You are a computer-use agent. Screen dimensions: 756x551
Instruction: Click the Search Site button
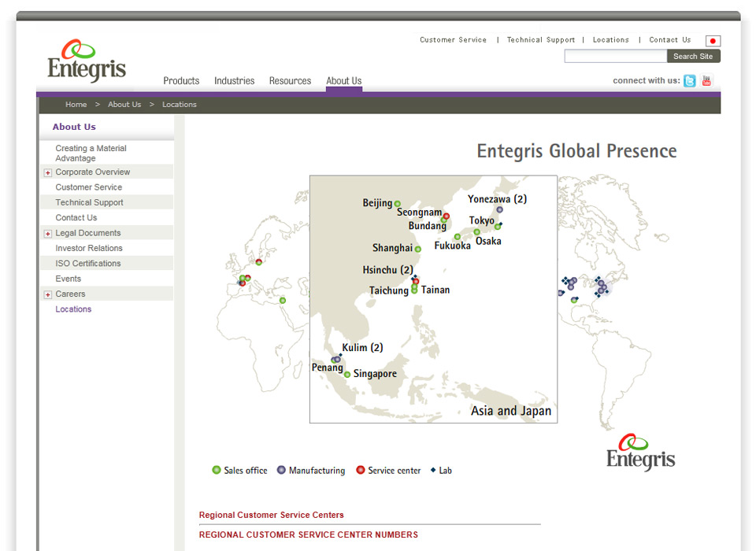click(x=693, y=57)
